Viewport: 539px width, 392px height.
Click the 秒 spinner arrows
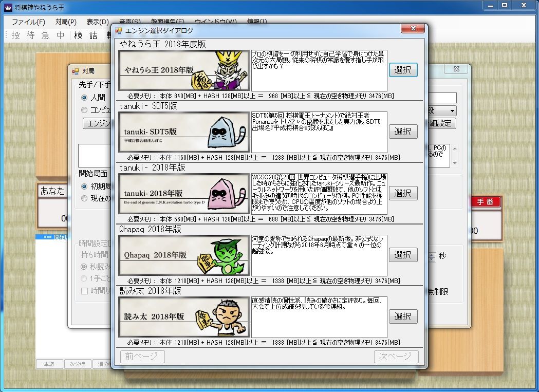pyautogui.click(x=432, y=257)
